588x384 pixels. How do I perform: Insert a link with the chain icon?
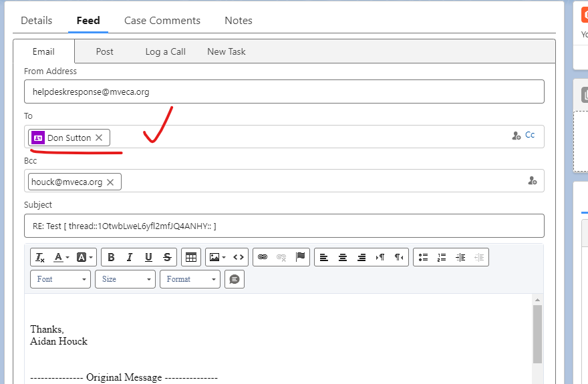click(x=263, y=257)
